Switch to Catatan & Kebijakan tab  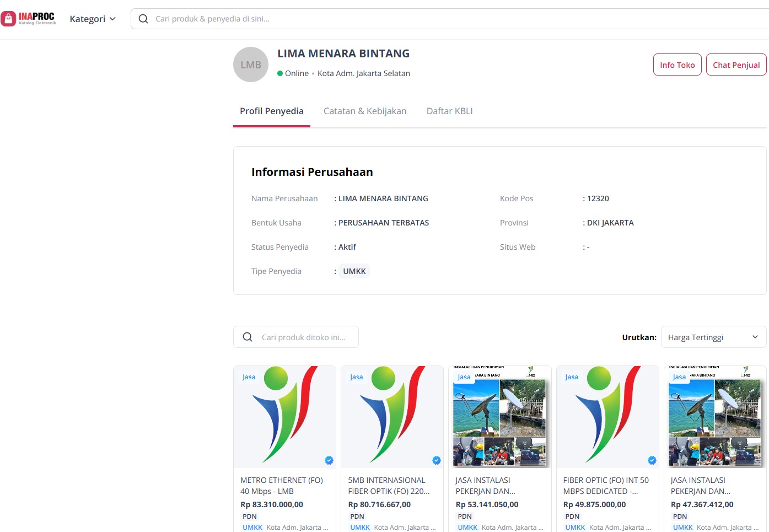(x=365, y=111)
